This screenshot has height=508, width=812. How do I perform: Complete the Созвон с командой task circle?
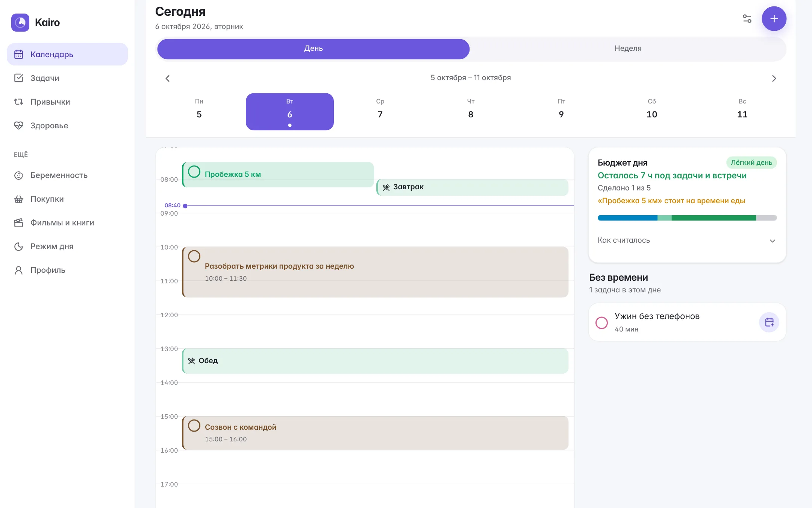click(194, 426)
